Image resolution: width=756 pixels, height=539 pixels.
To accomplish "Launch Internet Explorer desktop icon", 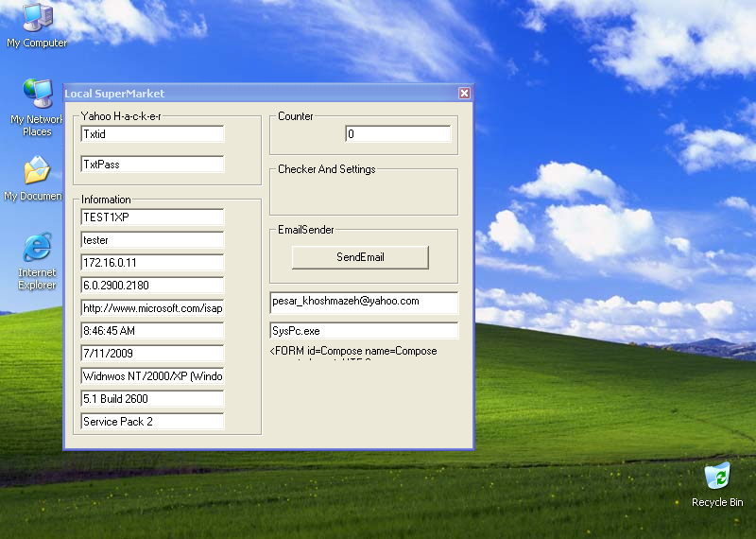I will coord(37,261).
